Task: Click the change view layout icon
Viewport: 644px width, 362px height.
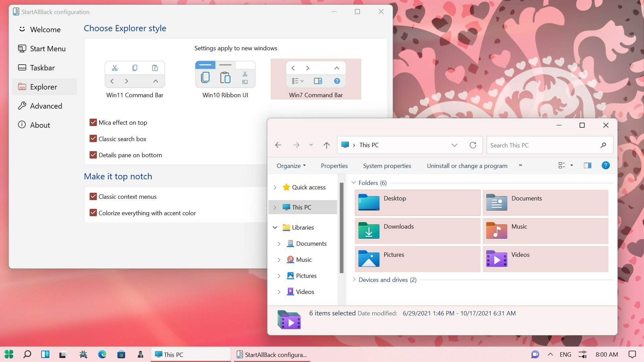Action: click(x=562, y=165)
